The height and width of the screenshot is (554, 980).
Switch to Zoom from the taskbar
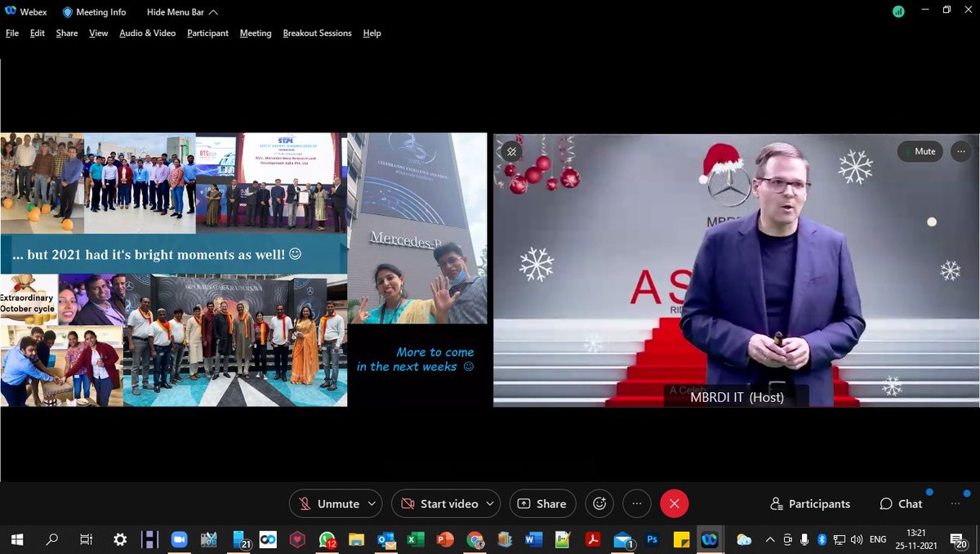(x=179, y=539)
